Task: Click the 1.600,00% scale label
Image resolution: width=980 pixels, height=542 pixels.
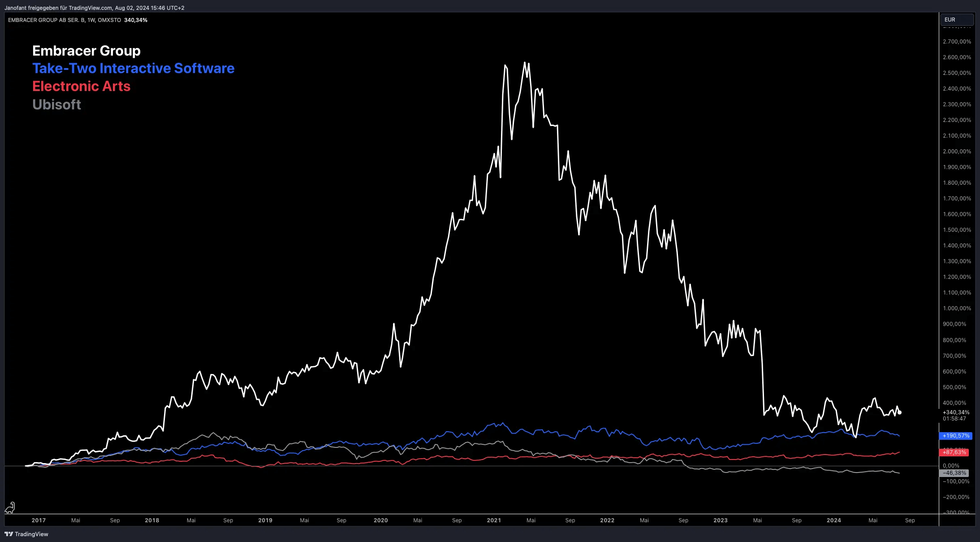Action: pyautogui.click(x=957, y=214)
